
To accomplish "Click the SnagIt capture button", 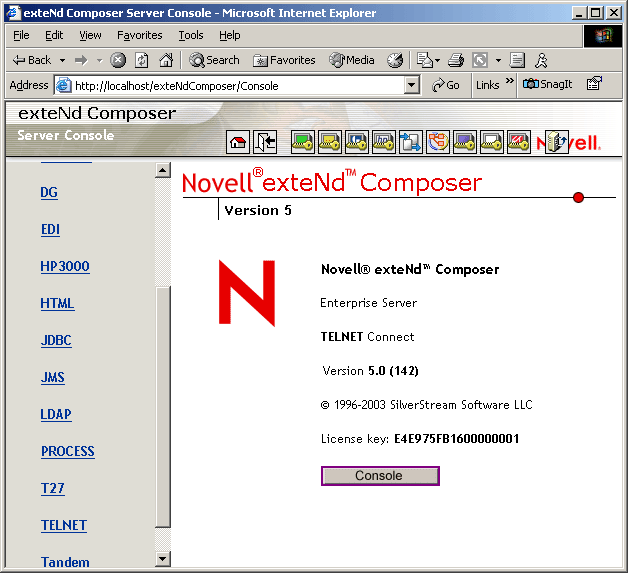I will [x=547, y=84].
